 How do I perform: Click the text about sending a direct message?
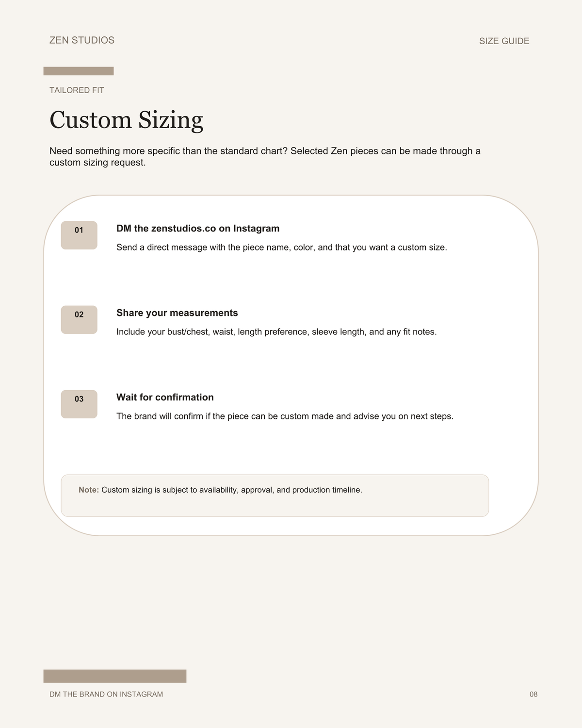point(282,248)
